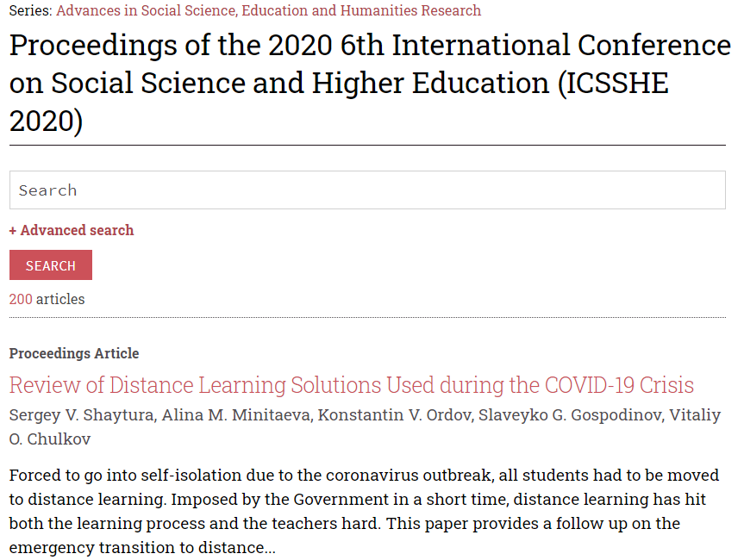Image resolution: width=744 pixels, height=560 pixels.
Task: Click the ellipsis ending the abstract preview
Action: point(270,549)
